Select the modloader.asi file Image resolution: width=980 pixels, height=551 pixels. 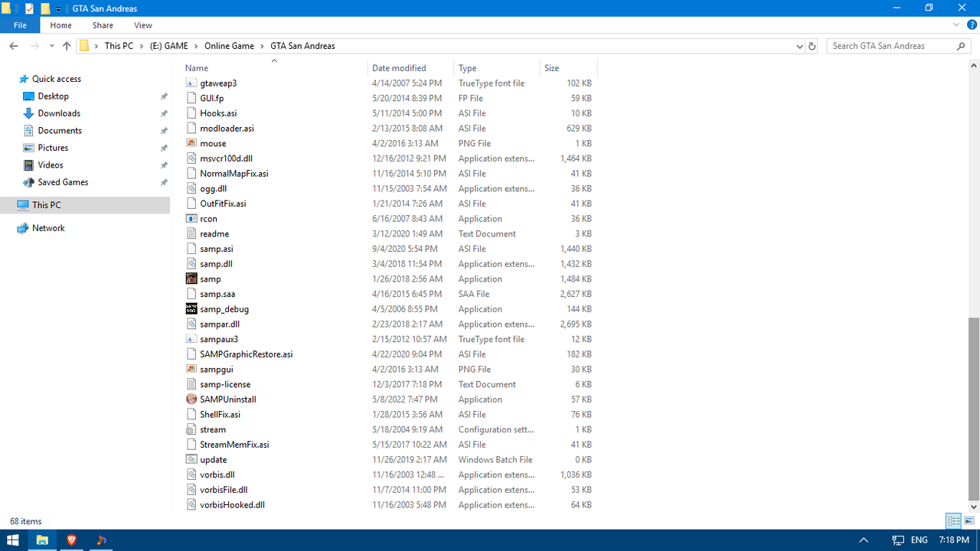click(227, 129)
